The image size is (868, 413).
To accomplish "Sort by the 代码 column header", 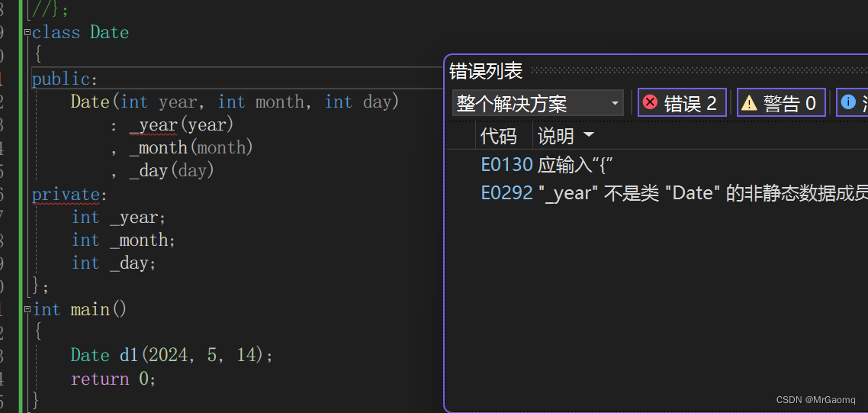I will (x=497, y=135).
